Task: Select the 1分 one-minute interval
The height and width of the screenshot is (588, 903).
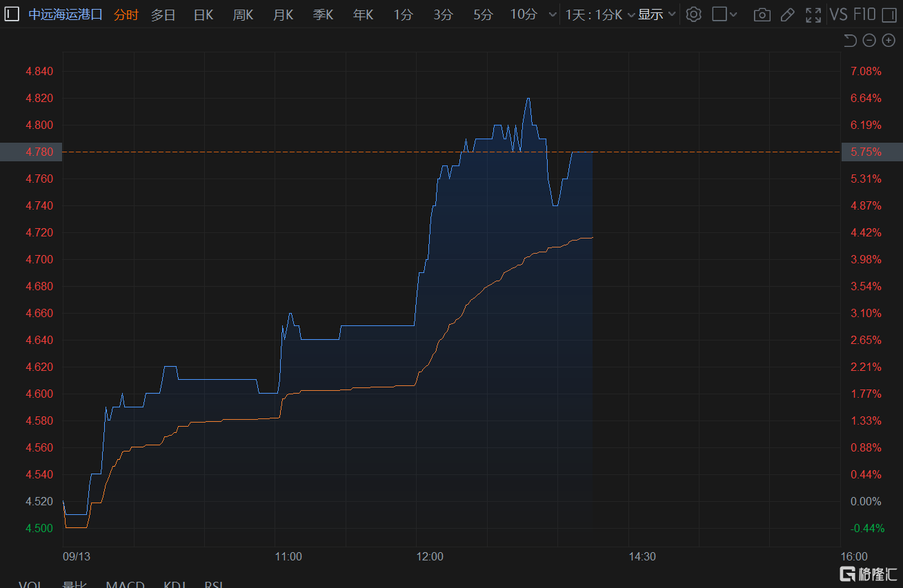Action: coord(403,14)
